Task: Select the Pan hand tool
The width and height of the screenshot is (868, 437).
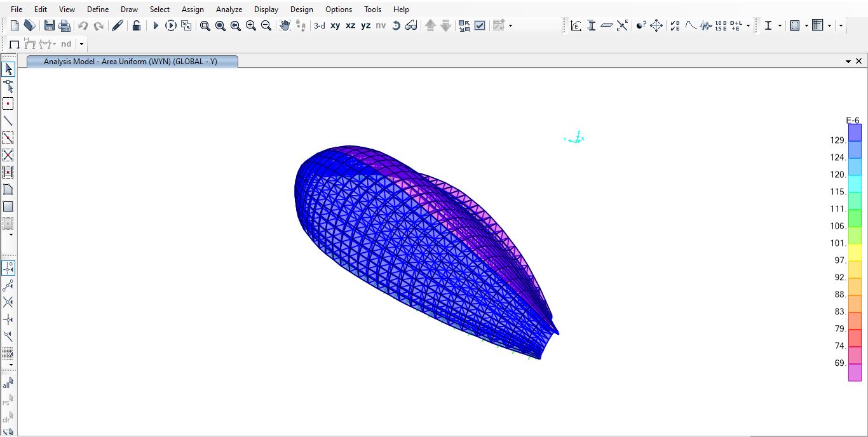Action: pyautogui.click(x=285, y=25)
